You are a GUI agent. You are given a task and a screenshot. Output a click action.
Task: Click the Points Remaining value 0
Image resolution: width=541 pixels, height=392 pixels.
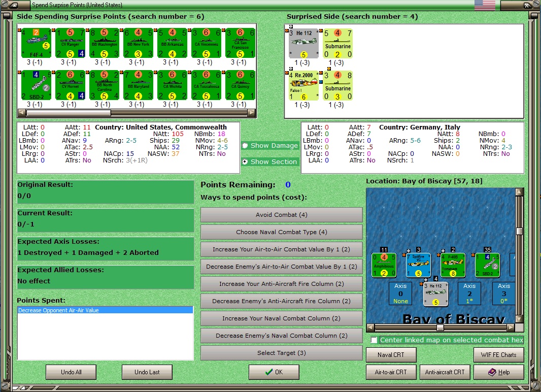point(288,185)
